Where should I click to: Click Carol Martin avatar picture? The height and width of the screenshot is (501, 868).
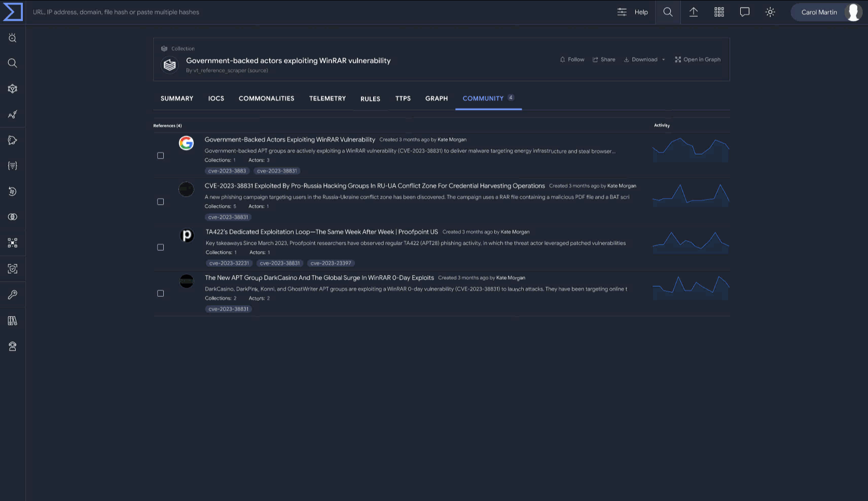(853, 12)
